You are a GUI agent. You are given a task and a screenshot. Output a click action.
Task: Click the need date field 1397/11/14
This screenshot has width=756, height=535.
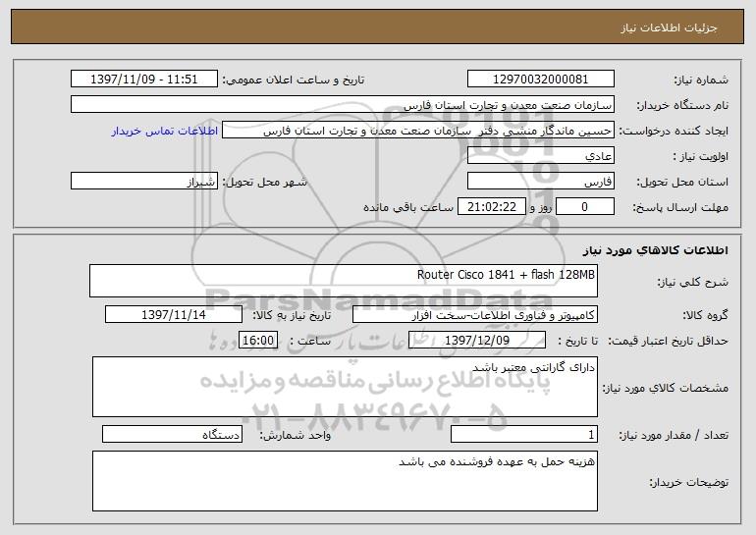click(174, 315)
